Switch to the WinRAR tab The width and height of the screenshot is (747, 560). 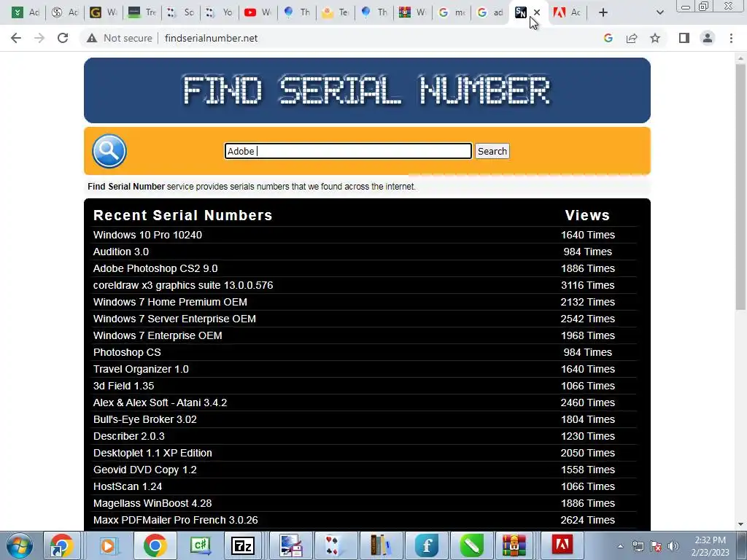[412, 12]
